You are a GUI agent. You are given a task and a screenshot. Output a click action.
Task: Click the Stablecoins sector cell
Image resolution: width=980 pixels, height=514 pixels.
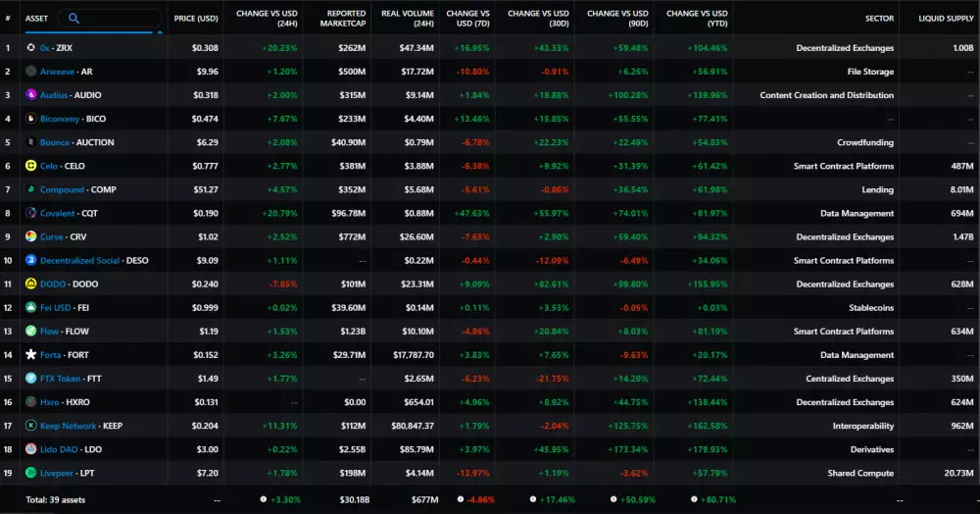pyautogui.click(x=871, y=308)
